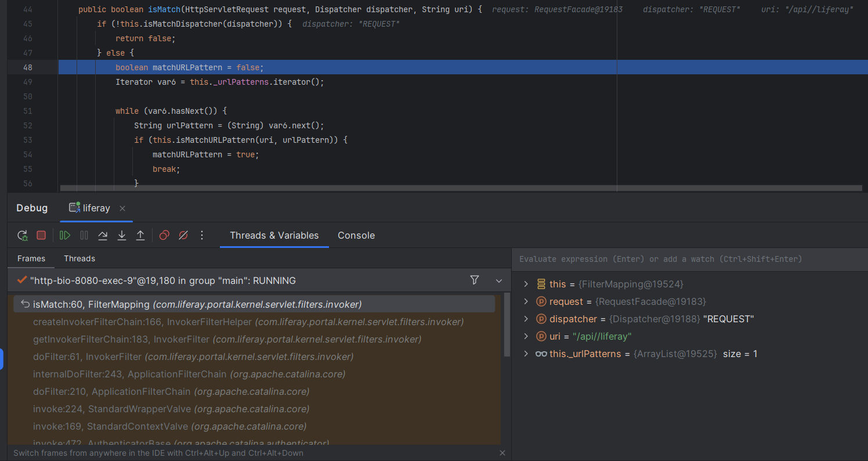Click the Rerun debug session icon
868x461 pixels.
(22, 235)
